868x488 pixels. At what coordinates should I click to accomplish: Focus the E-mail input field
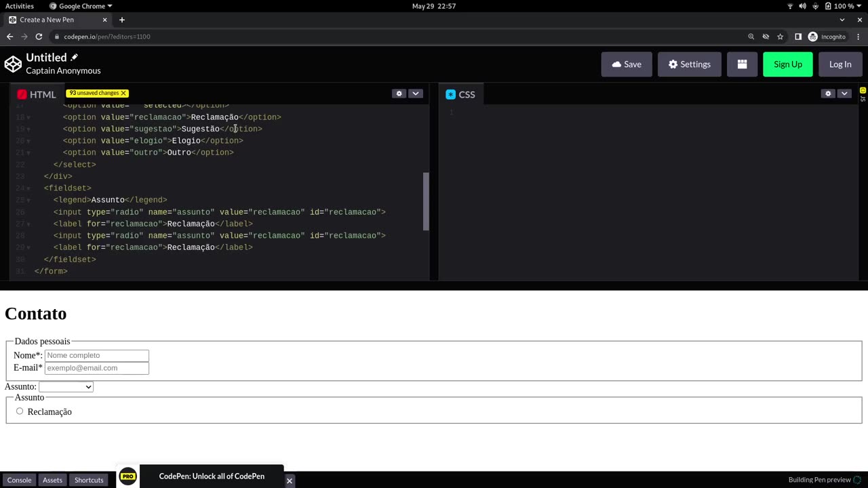click(x=97, y=368)
